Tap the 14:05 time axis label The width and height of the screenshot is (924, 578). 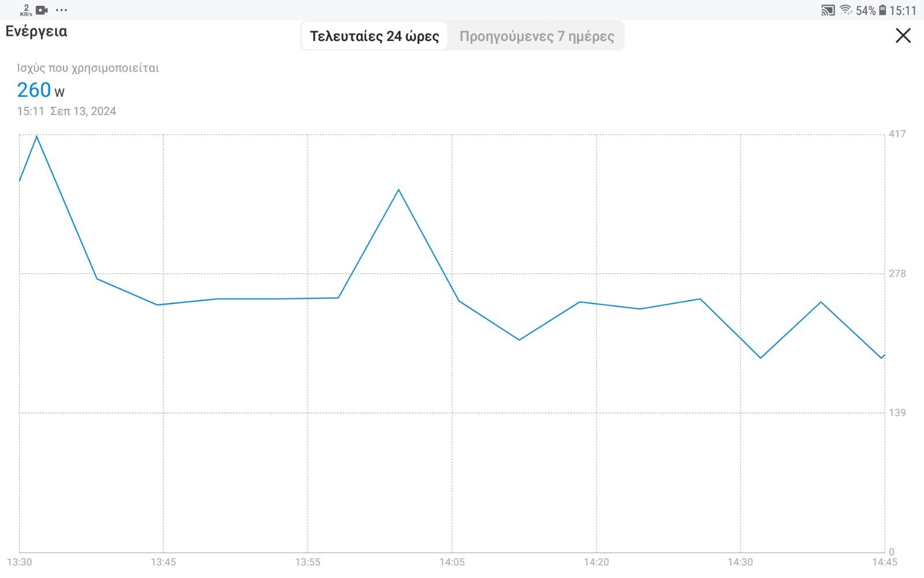coord(452,562)
